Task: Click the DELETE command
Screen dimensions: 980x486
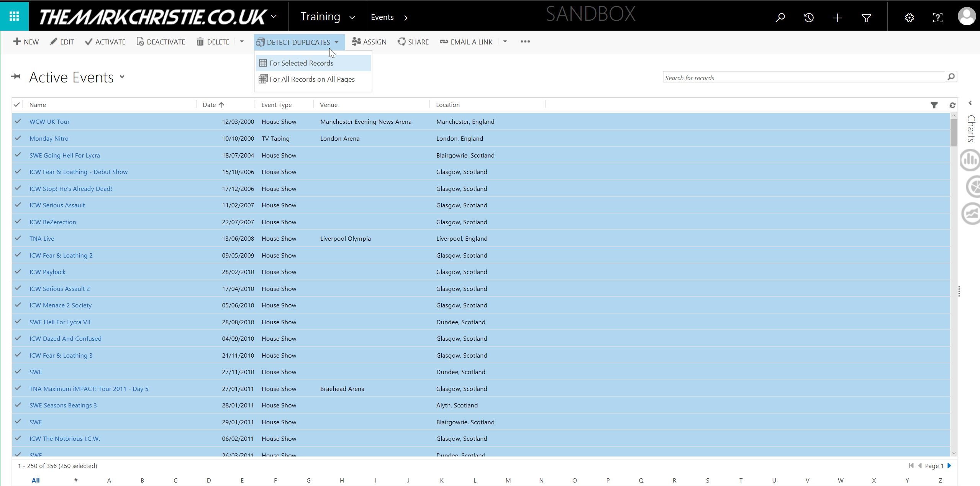Action: tap(213, 42)
